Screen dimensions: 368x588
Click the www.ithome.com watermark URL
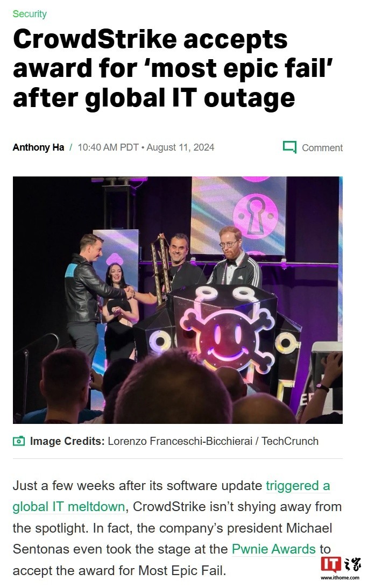click(x=340, y=578)
